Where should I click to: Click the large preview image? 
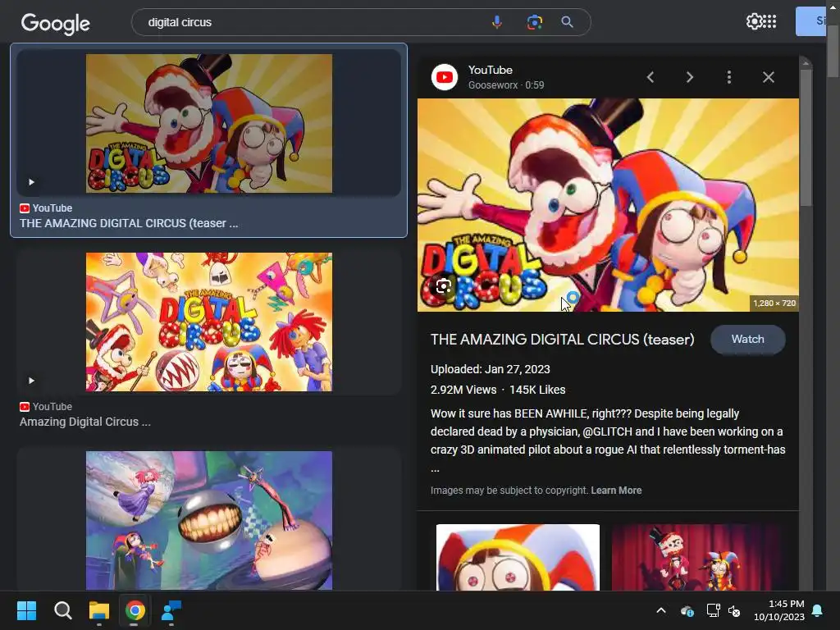click(608, 204)
